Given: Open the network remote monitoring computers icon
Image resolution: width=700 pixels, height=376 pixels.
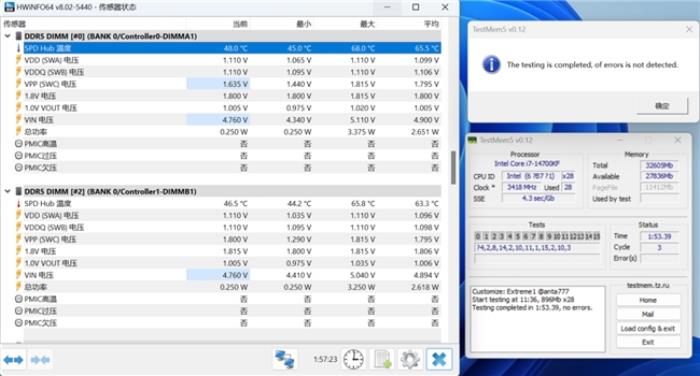Looking at the screenshot, I should tap(285, 359).
